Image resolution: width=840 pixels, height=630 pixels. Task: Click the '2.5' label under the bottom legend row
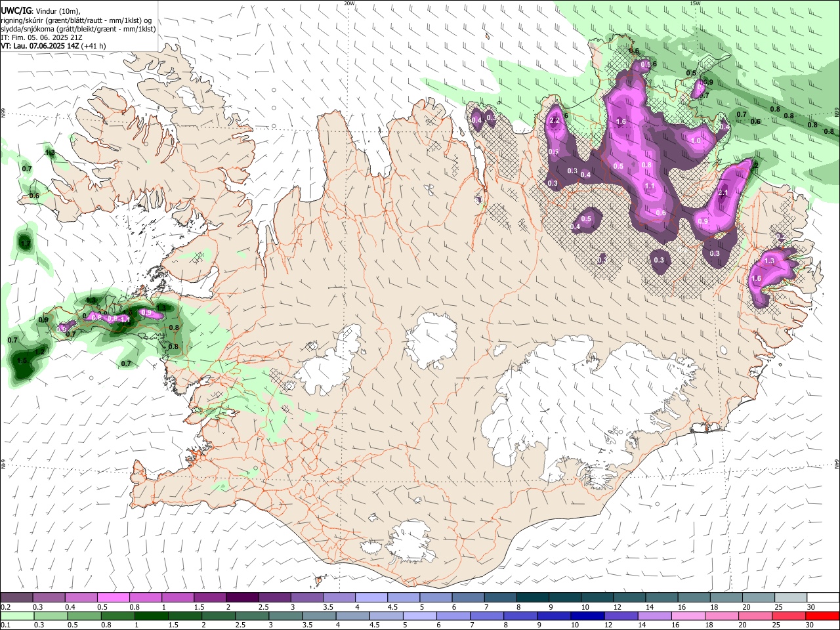point(241,625)
